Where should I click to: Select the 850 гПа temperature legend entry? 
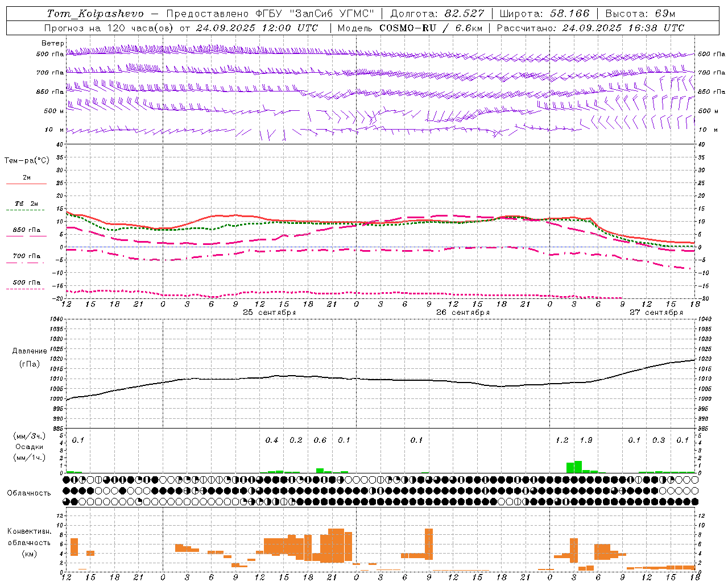pos(27,232)
